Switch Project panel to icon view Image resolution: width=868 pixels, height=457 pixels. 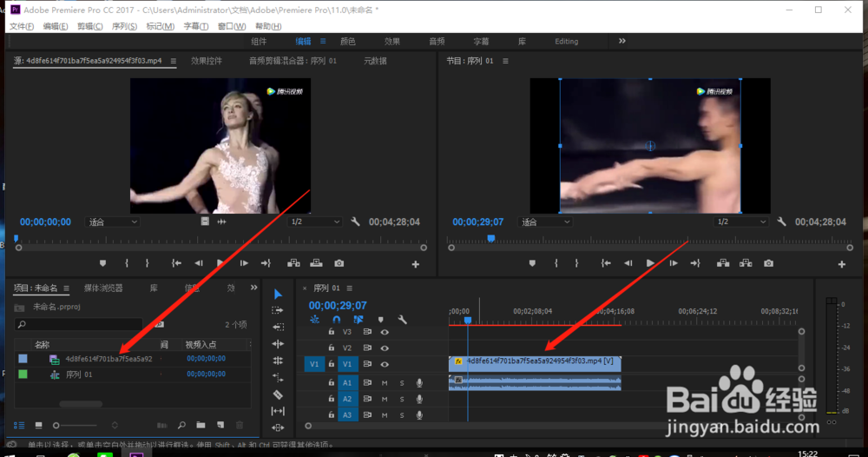(x=38, y=426)
